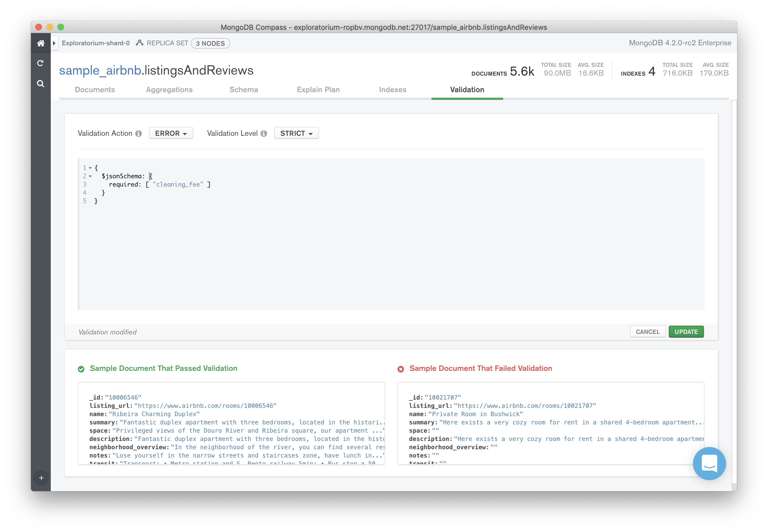Click the green passed-validation check icon

click(81, 369)
